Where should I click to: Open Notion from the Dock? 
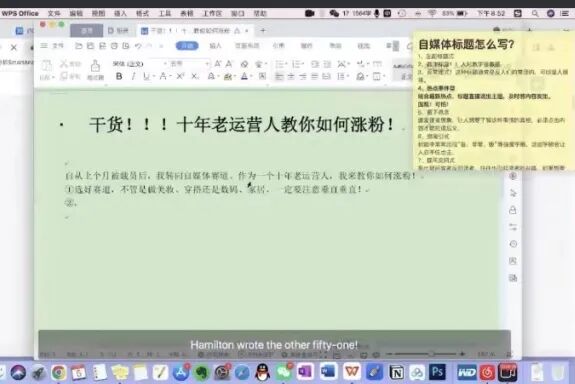[x=396, y=372]
